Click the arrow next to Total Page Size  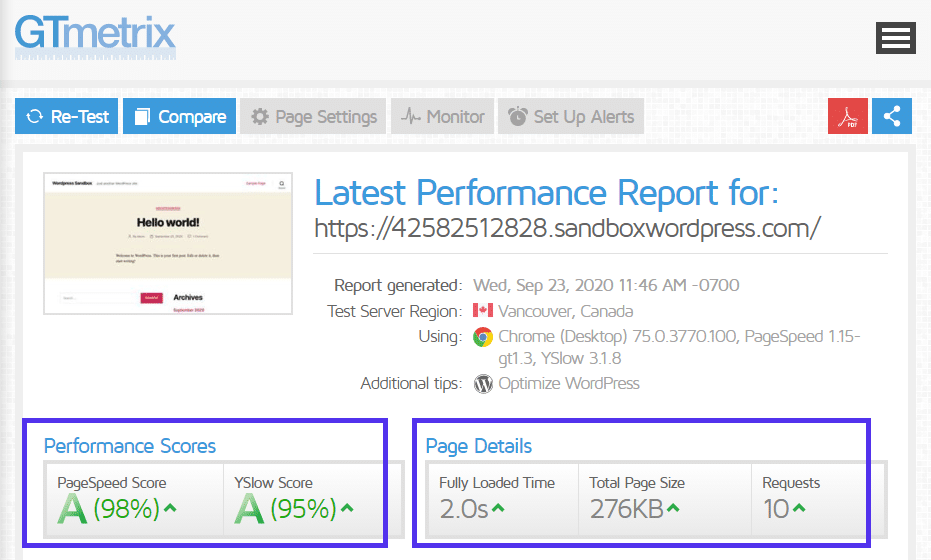674,509
